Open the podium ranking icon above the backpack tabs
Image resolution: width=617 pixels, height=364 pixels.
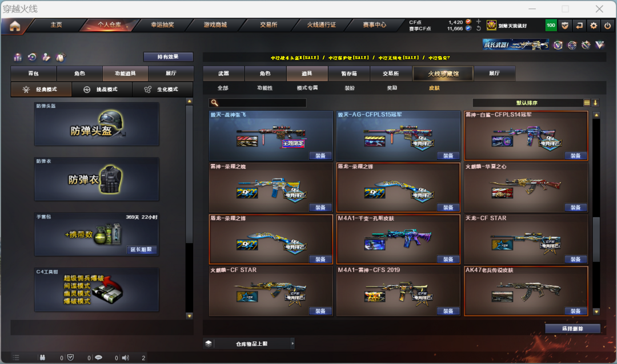point(18,58)
